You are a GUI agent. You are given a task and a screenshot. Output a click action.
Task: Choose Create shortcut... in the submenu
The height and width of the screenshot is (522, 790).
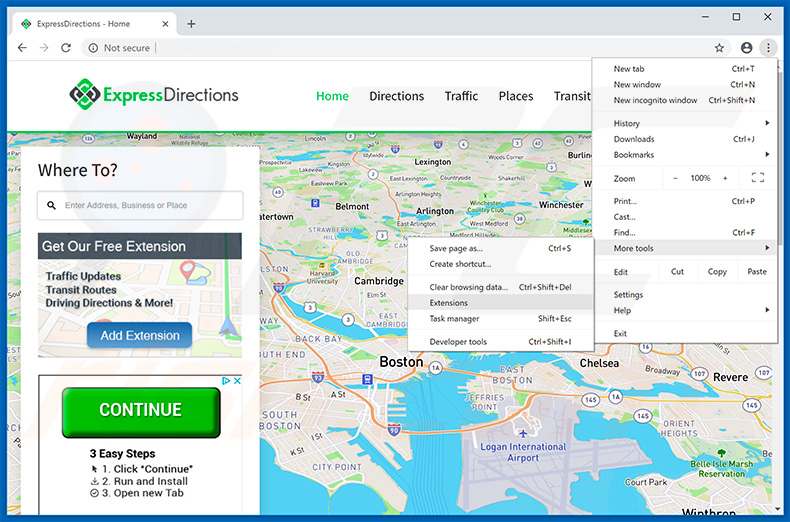(501, 264)
